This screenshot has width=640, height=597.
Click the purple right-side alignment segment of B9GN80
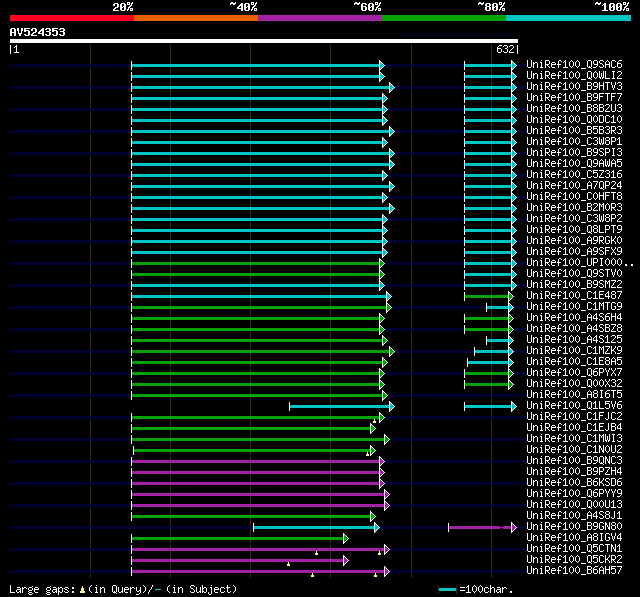(x=474, y=526)
